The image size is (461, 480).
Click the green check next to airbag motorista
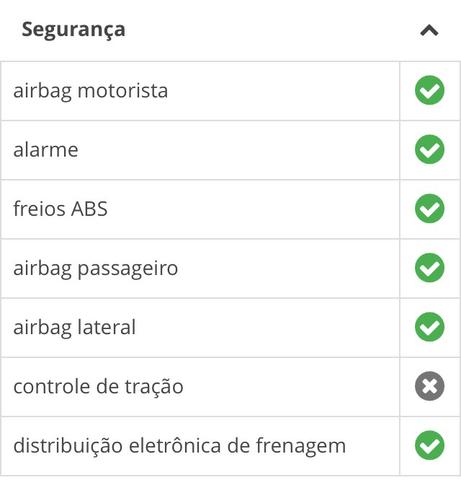point(429,90)
